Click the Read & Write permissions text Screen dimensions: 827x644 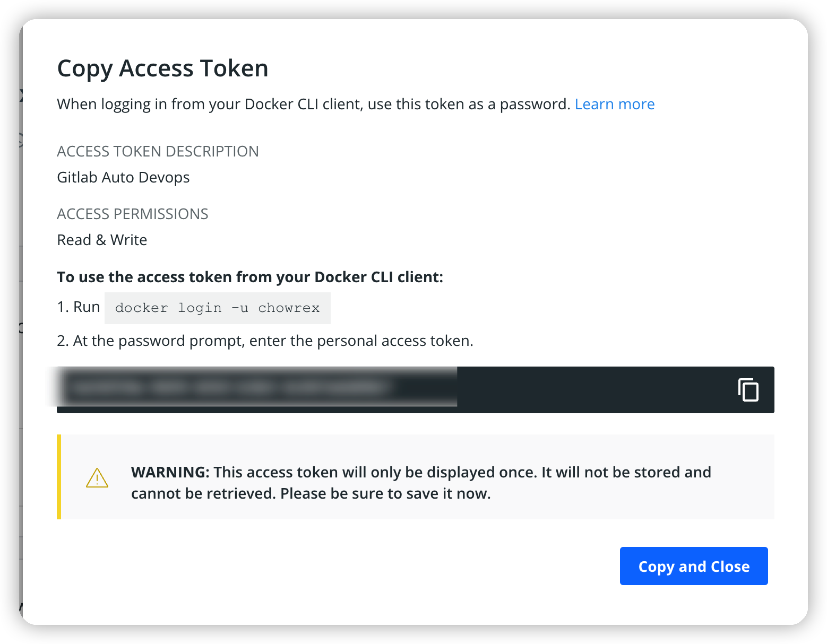tap(101, 240)
